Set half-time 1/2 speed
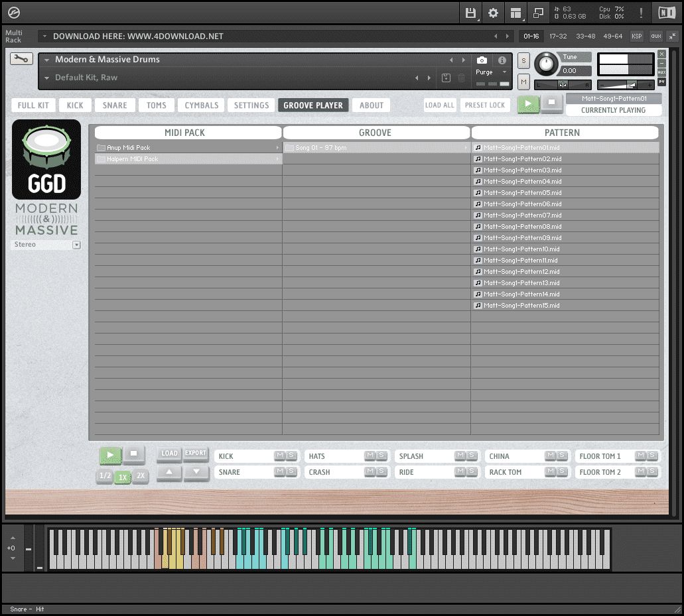The width and height of the screenshot is (684, 616). click(x=105, y=475)
